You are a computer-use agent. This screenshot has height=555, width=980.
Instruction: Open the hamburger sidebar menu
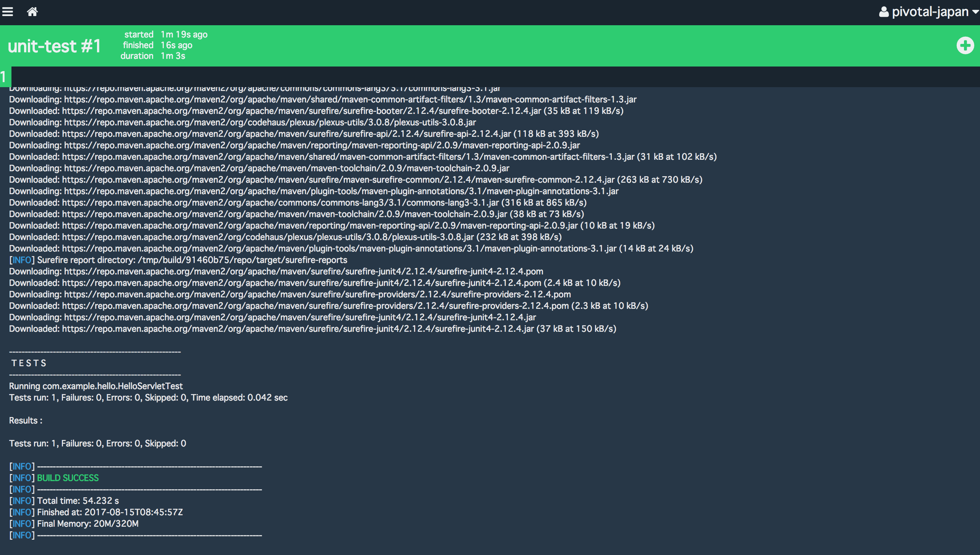(8, 12)
